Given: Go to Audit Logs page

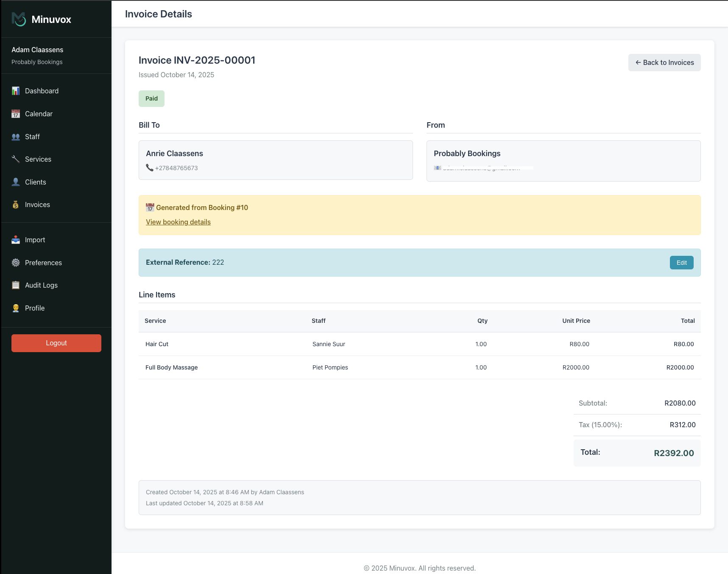Looking at the screenshot, I should 41,285.
